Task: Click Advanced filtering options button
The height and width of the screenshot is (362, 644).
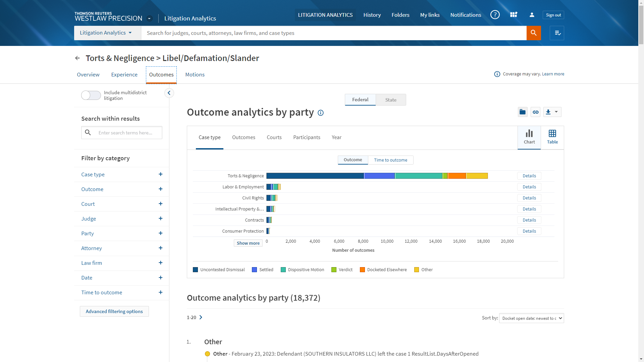Action: click(114, 311)
